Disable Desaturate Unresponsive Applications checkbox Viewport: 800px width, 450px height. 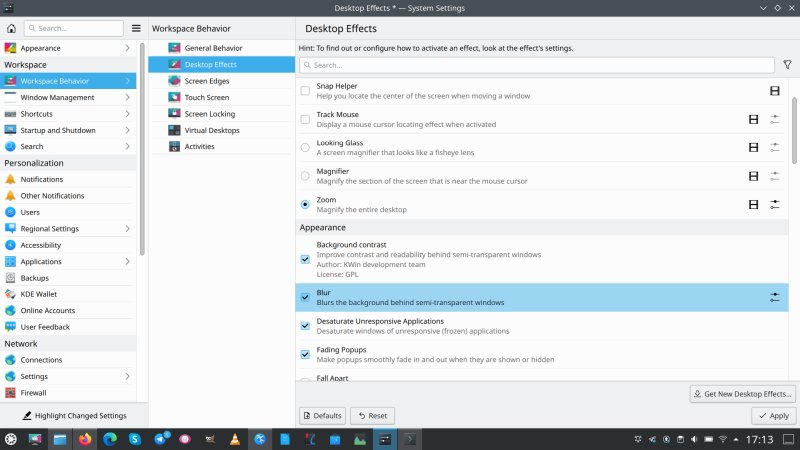tap(305, 326)
